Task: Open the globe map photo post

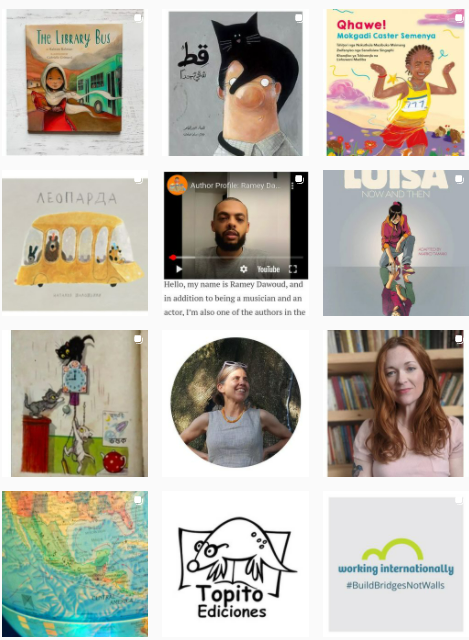Action: (75, 564)
